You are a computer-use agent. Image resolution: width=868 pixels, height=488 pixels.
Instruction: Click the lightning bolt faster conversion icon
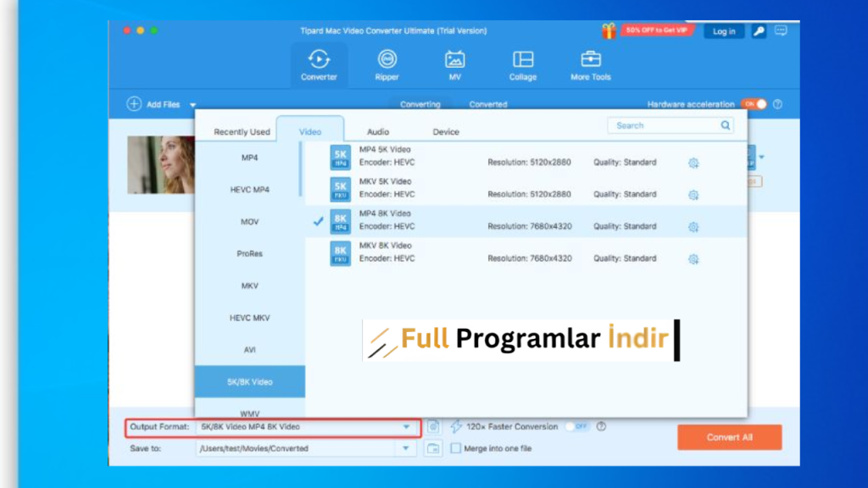click(x=455, y=427)
